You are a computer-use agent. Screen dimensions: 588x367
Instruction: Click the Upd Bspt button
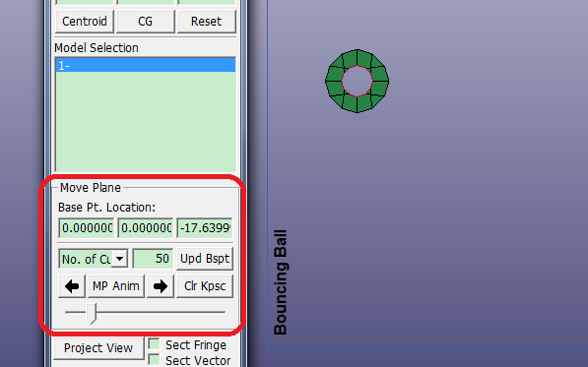point(205,259)
